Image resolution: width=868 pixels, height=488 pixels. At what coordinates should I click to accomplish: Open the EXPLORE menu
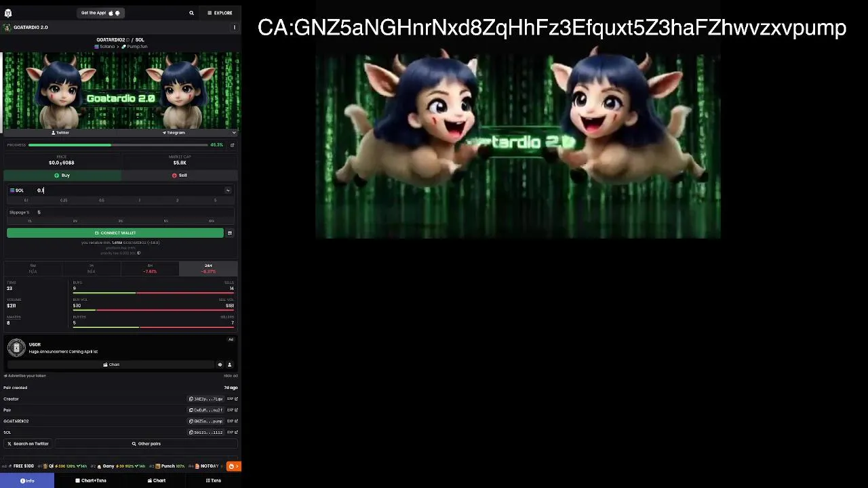220,13
